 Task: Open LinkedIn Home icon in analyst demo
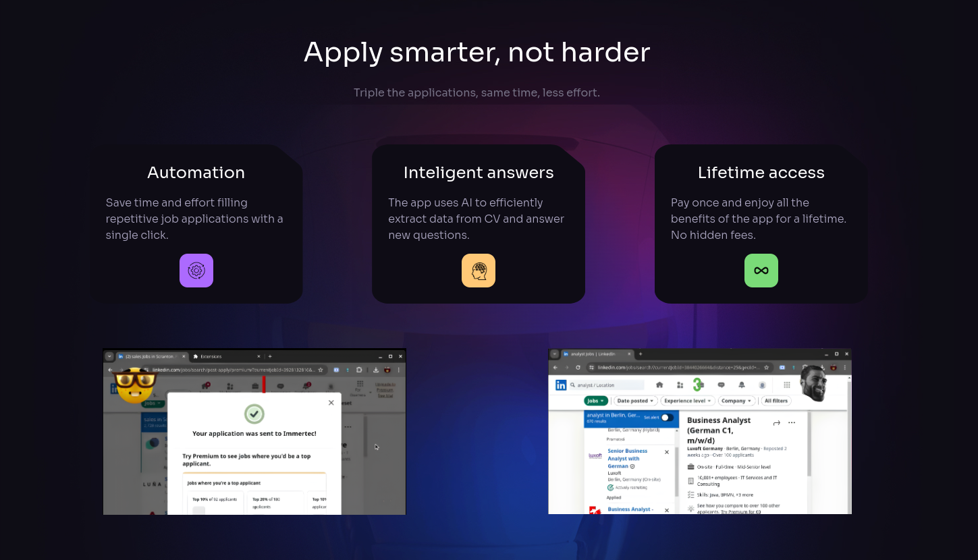coord(659,385)
